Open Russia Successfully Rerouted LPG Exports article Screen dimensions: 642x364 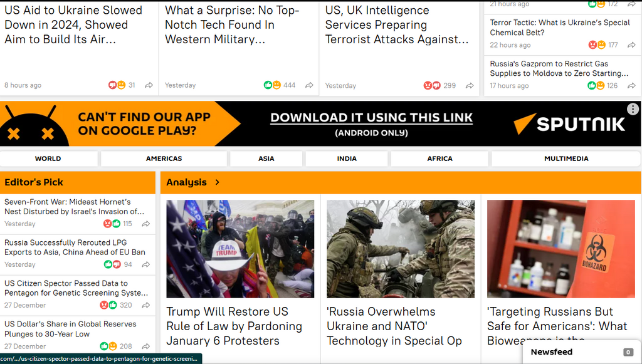click(x=75, y=247)
